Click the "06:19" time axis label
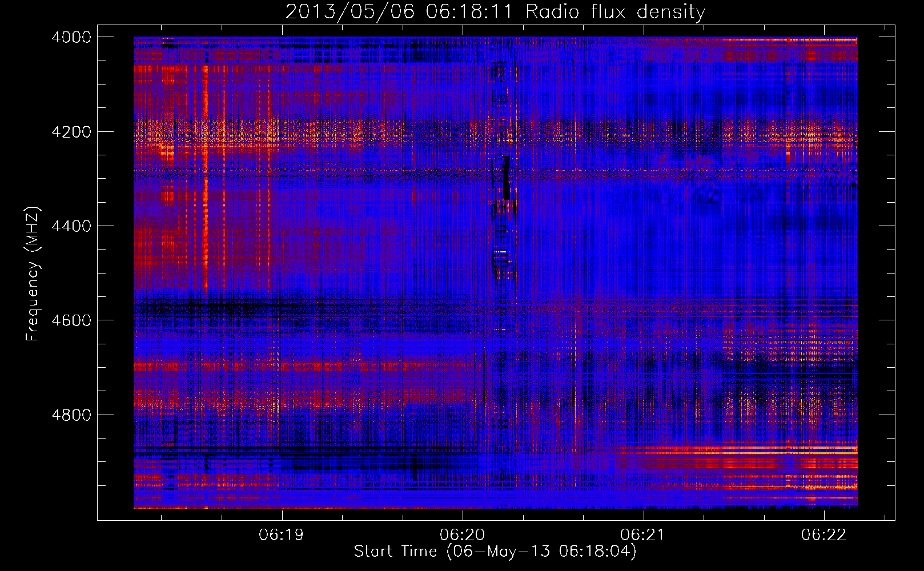This screenshot has width=924, height=571. [x=281, y=534]
